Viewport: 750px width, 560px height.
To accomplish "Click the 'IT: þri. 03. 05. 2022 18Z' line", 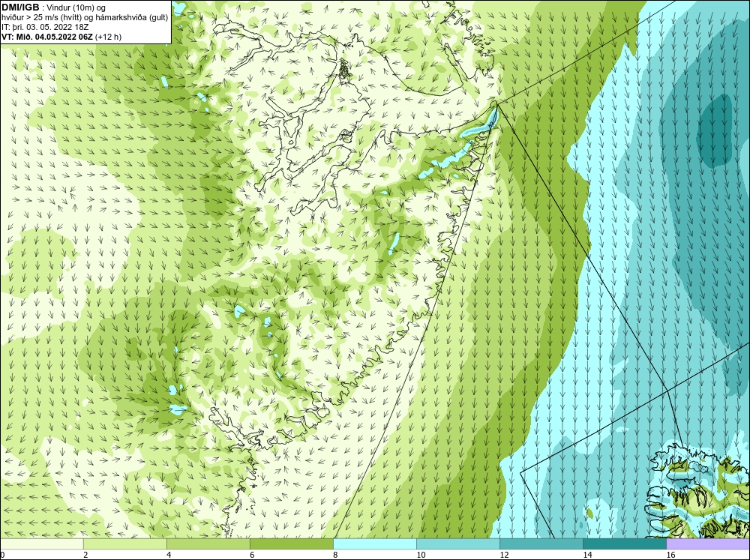I will tap(45, 27).
